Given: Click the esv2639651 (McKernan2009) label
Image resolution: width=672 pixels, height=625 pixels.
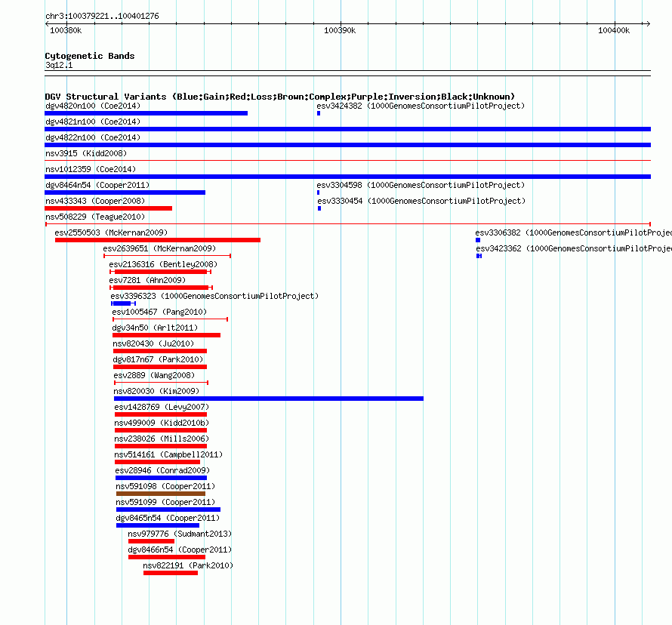Looking at the screenshot, I should 159,248.
